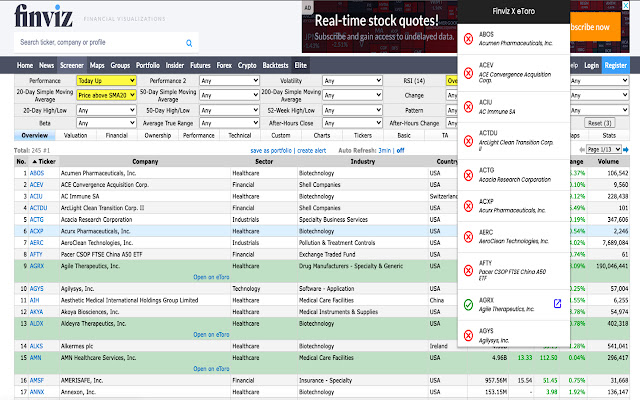640x400 pixels.
Task: Open the Beta filter dropdown
Action: 106,123
